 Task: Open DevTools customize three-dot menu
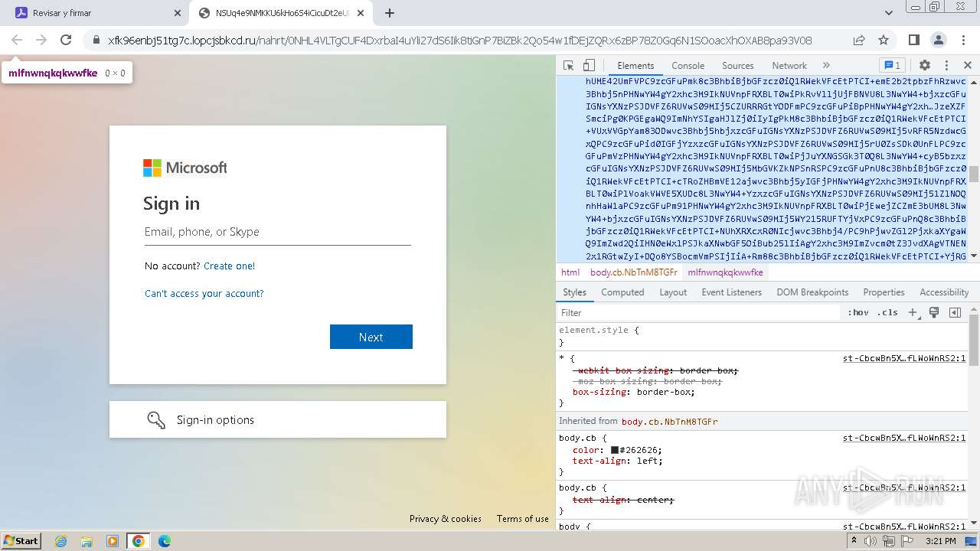946,66
